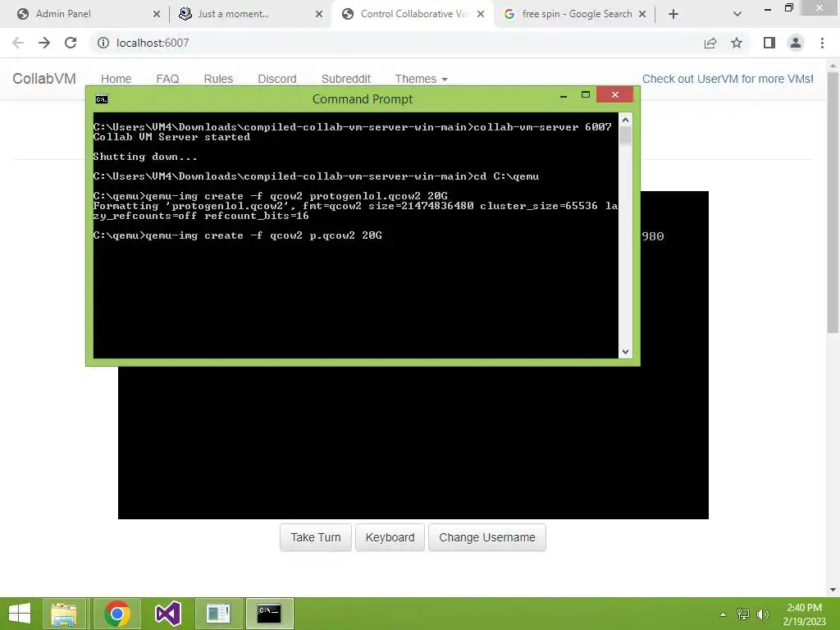Close the Command Prompt window

pos(615,95)
